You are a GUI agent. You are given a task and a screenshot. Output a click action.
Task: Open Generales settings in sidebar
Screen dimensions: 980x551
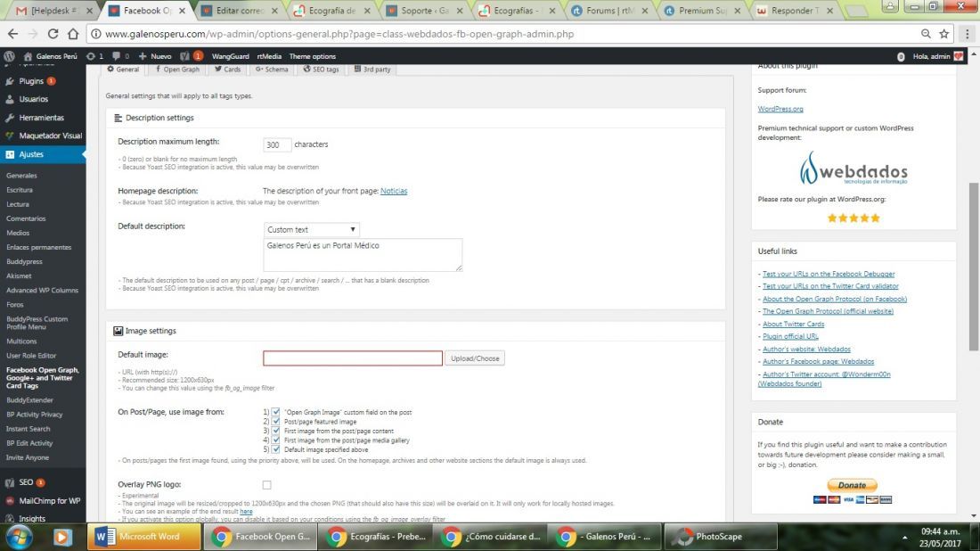point(22,176)
